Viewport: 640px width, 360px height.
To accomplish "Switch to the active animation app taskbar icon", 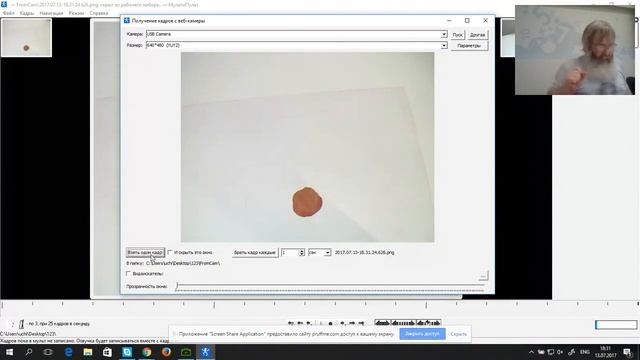I will (205, 352).
